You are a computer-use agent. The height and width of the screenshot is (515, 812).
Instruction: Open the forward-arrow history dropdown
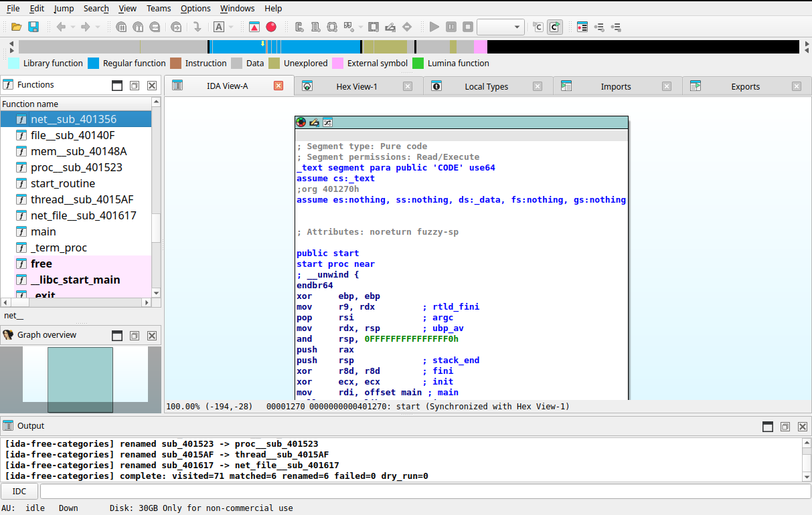pos(97,27)
